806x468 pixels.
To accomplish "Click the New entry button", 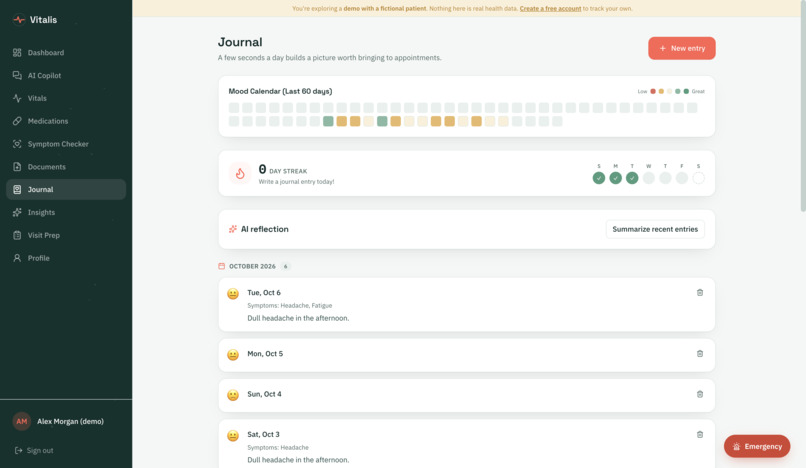I will (x=682, y=48).
